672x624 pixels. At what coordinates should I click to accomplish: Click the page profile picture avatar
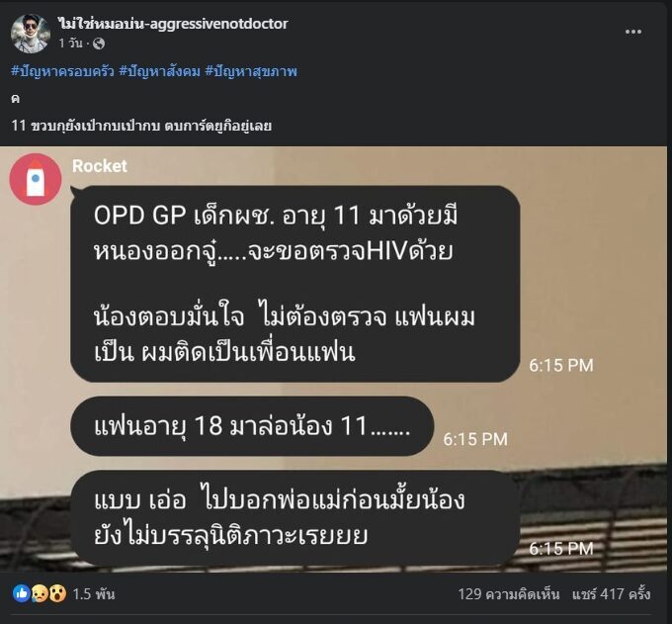(31, 33)
